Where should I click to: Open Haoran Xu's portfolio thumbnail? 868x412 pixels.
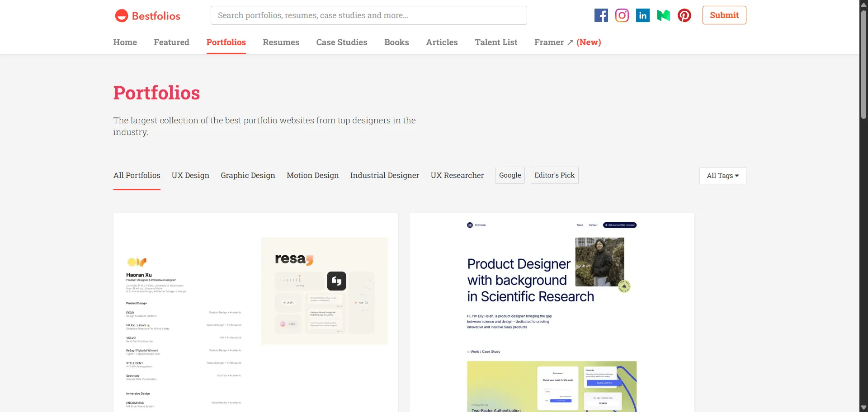click(255, 312)
